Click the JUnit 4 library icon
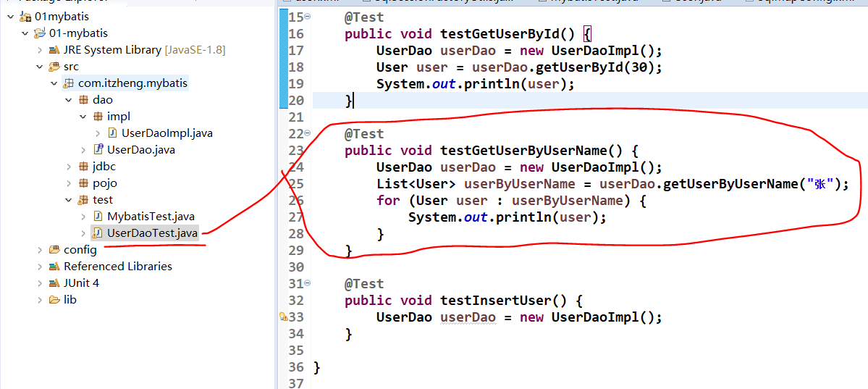The height and width of the screenshot is (389, 868). [54, 283]
